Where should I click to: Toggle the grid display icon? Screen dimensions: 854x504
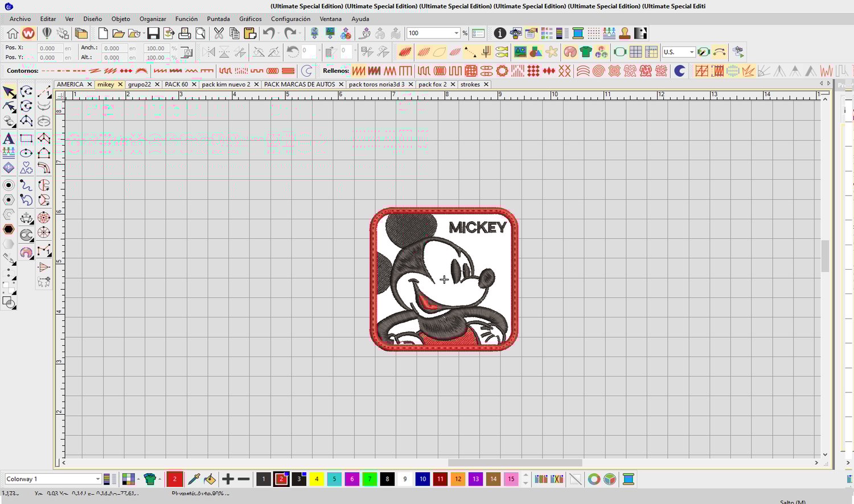[x=635, y=52]
